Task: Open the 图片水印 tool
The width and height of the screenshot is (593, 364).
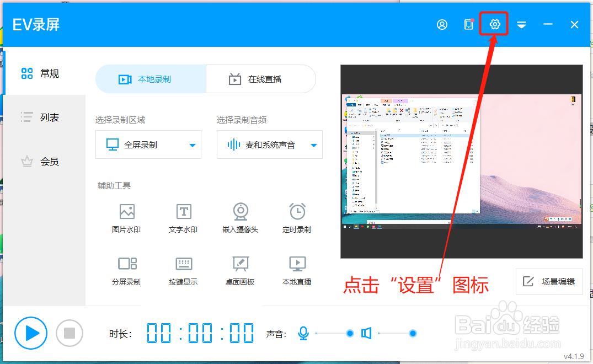Action: (126, 218)
